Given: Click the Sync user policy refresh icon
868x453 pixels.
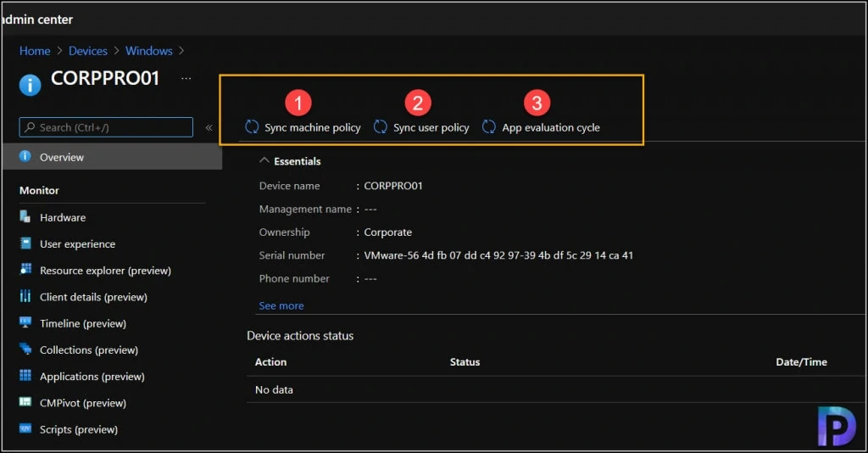Looking at the screenshot, I should pyautogui.click(x=381, y=126).
